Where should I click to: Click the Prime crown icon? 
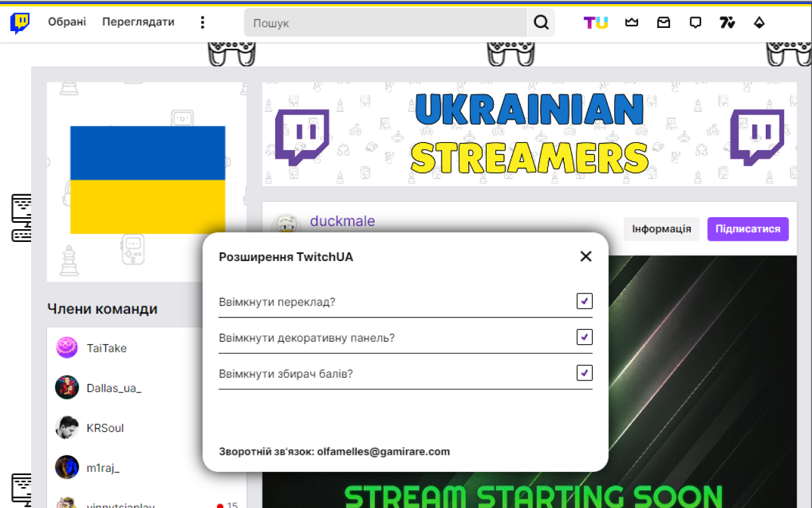[631, 22]
